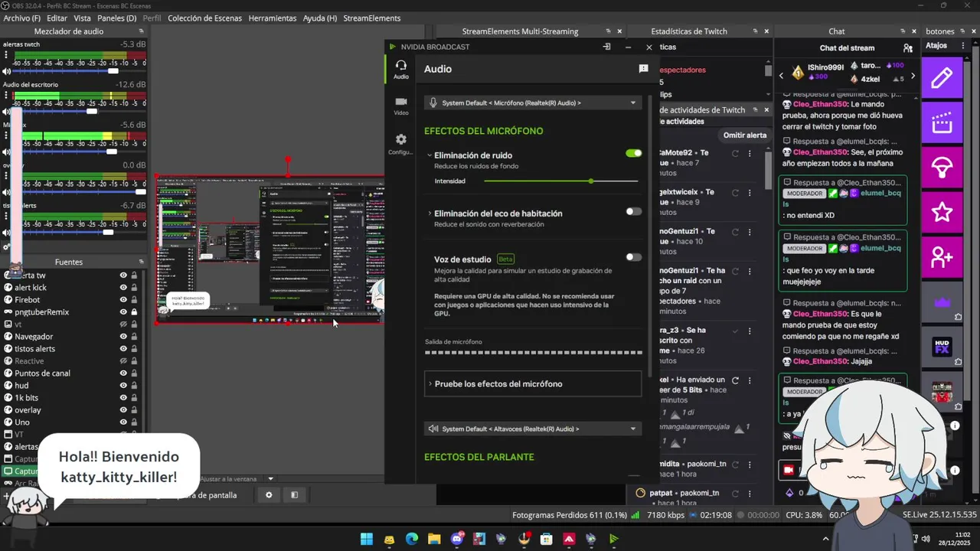Click the clapperboard shortcut button in Atajos
This screenshot has width=980, height=551.
(x=942, y=123)
